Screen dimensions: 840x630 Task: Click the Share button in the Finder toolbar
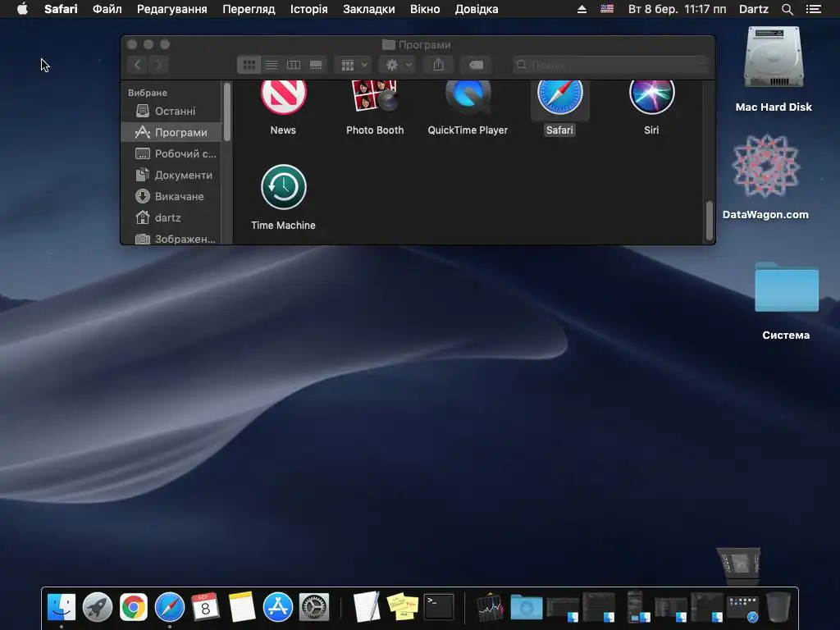[438, 65]
